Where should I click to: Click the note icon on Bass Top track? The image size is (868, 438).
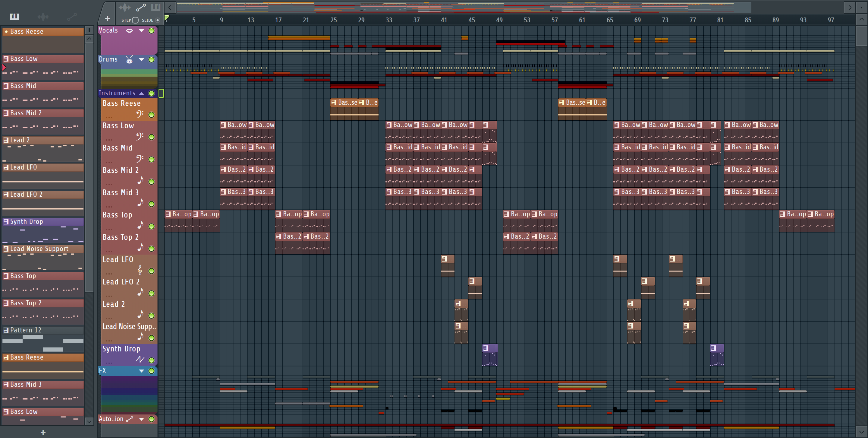pyautogui.click(x=140, y=226)
